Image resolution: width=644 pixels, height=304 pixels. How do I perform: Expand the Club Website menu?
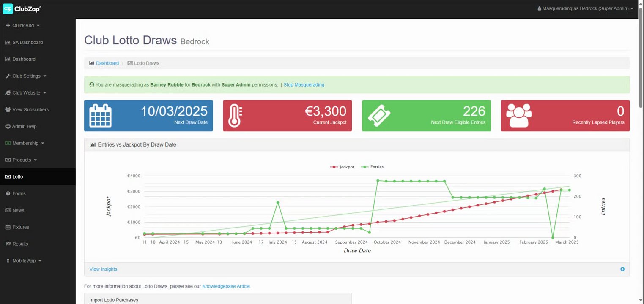[26, 93]
